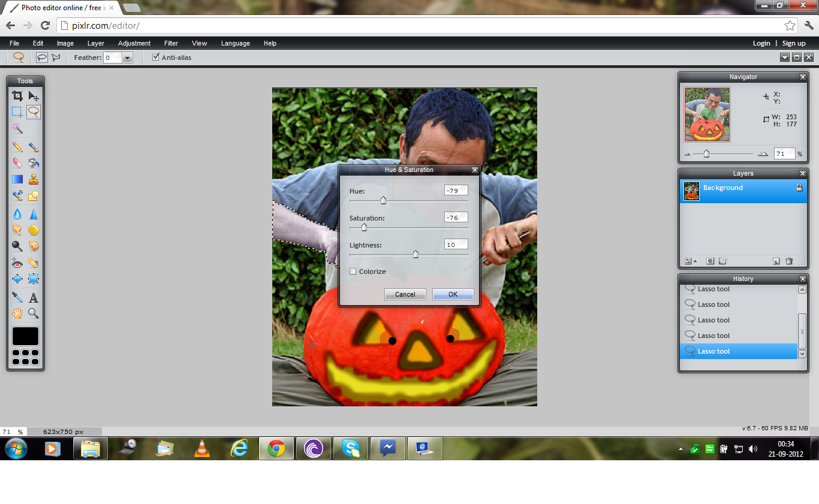Open the Feather value dropdown
This screenshot has height=504, width=819.
[127, 58]
